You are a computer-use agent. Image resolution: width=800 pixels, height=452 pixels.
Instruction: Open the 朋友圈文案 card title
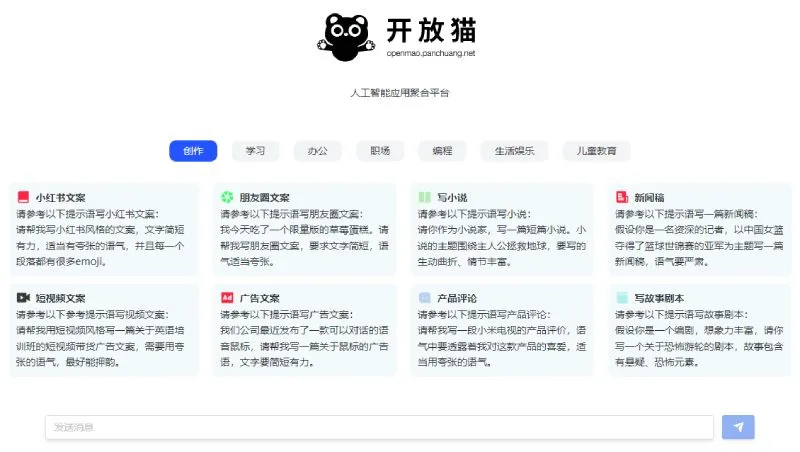point(264,197)
